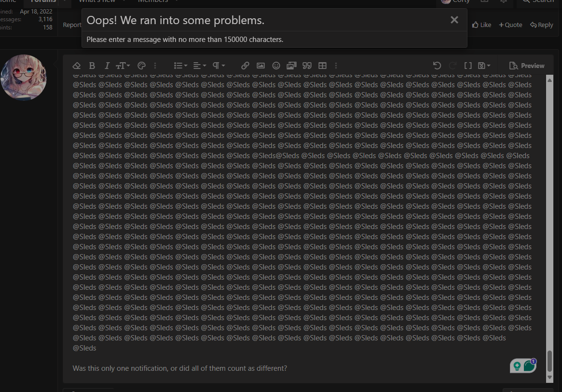Open the smilies picker
Image resolution: width=562 pixels, height=392 pixels.
276,66
